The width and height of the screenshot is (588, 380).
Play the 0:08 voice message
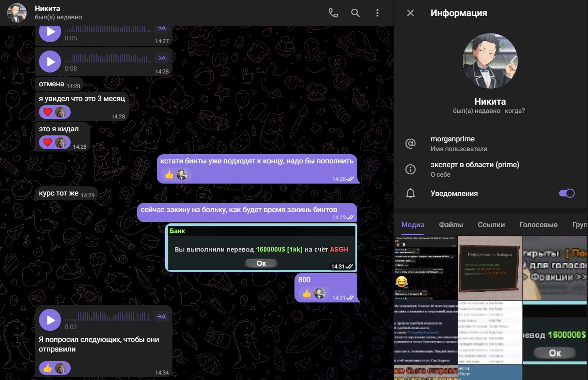pyautogui.click(x=50, y=61)
